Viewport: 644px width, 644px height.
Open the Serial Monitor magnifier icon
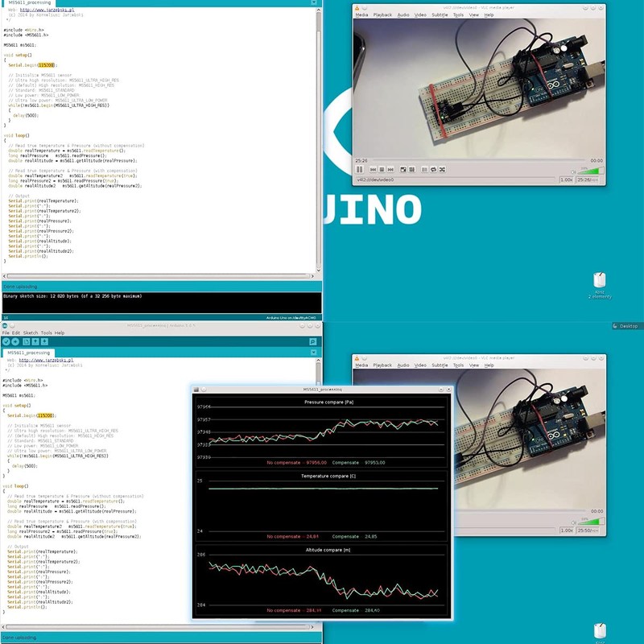(312, 341)
